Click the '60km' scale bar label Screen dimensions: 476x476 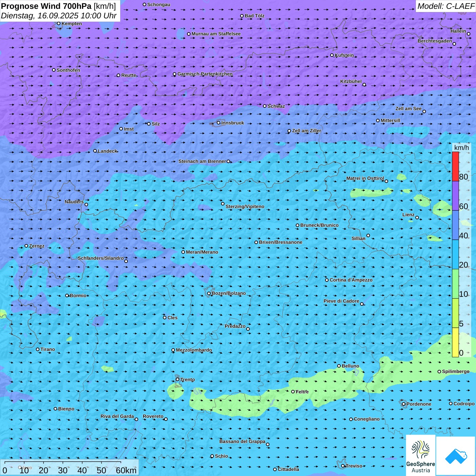tap(126, 470)
